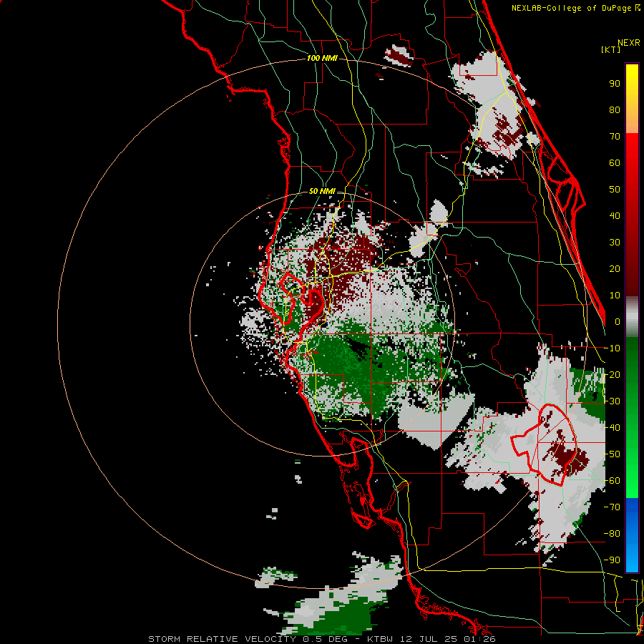Click the "50 NMI" range ring label

[322, 191]
